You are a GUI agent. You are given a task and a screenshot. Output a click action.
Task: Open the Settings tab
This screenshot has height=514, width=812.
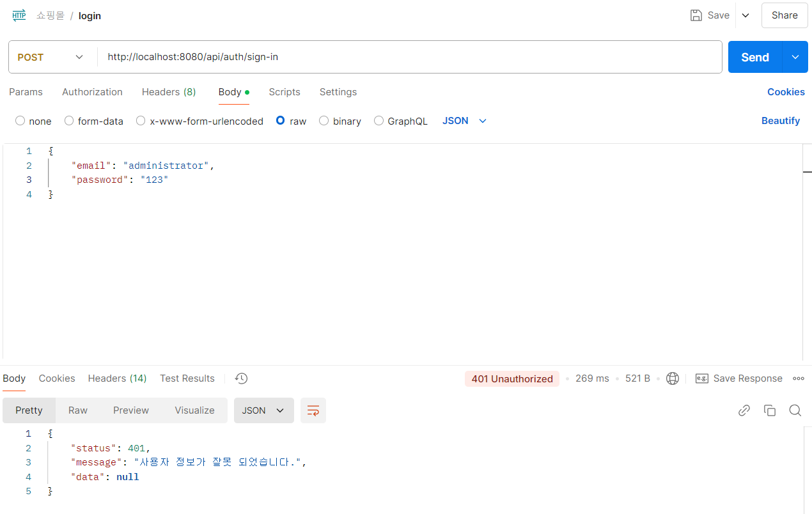[338, 92]
